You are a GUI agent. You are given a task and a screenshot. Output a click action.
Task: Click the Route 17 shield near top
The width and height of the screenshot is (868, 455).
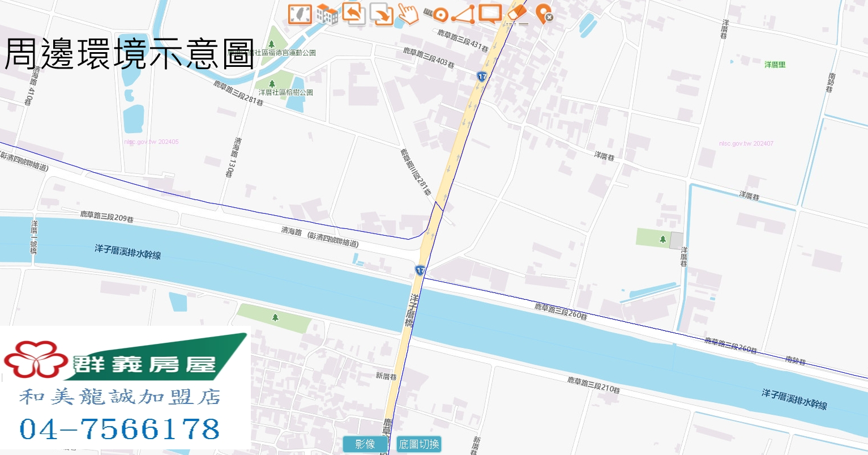[482, 76]
